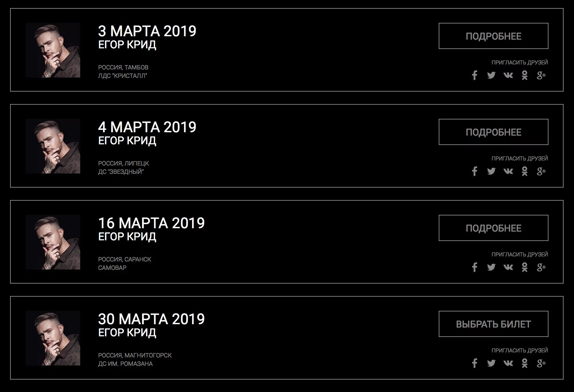Open the 16 МАРТА 2019 event title
574x392 pixels.
[x=151, y=223]
